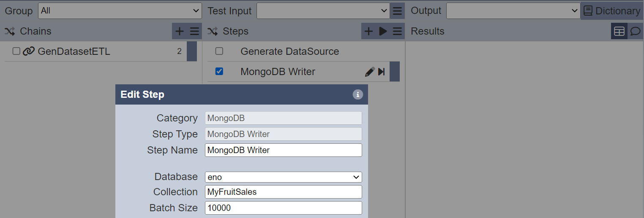Show Edit Step info icon

click(x=357, y=94)
